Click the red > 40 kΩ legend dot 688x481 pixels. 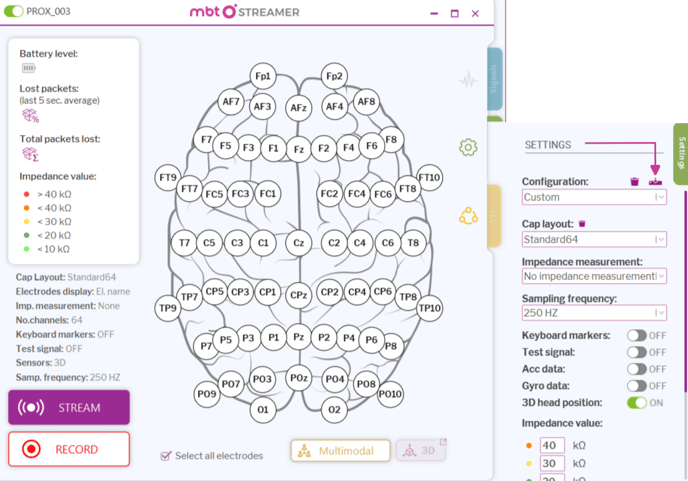(x=26, y=194)
